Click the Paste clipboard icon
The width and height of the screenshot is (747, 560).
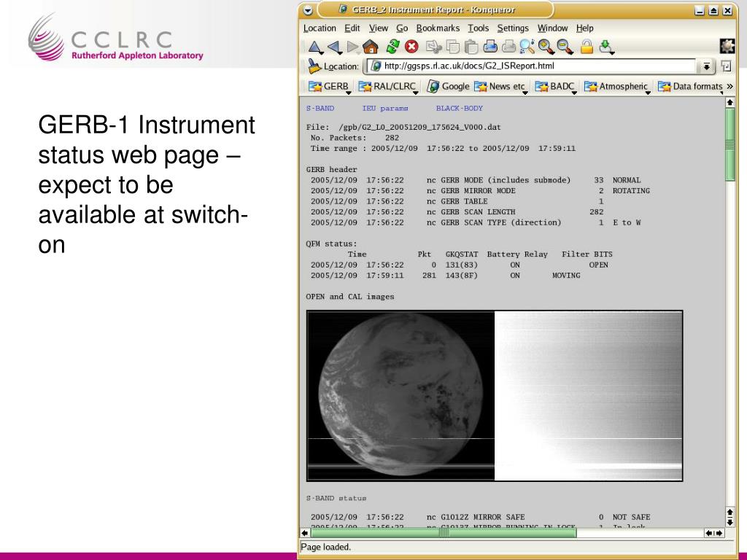point(471,47)
